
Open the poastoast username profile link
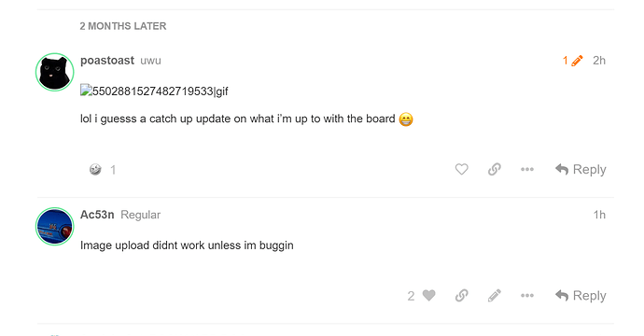tap(107, 61)
